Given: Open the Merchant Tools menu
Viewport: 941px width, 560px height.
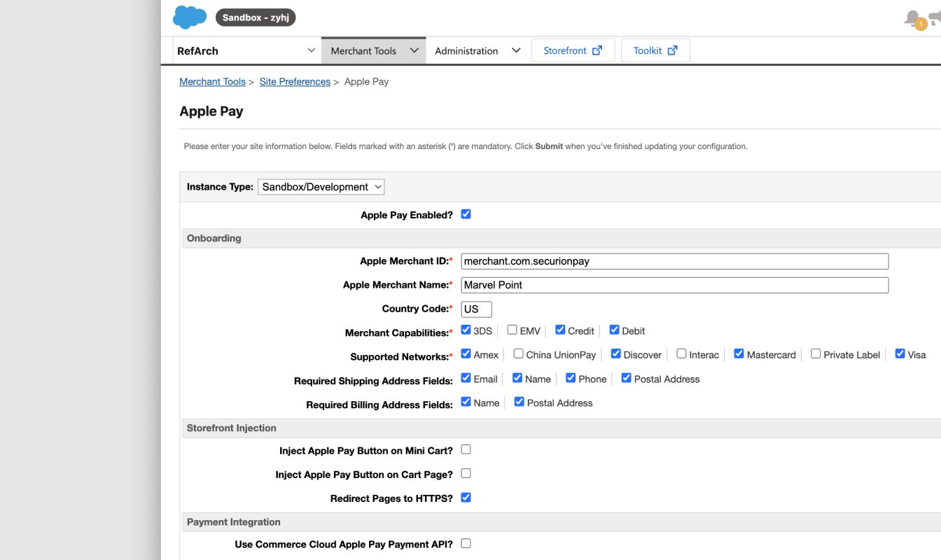Looking at the screenshot, I should 374,50.
